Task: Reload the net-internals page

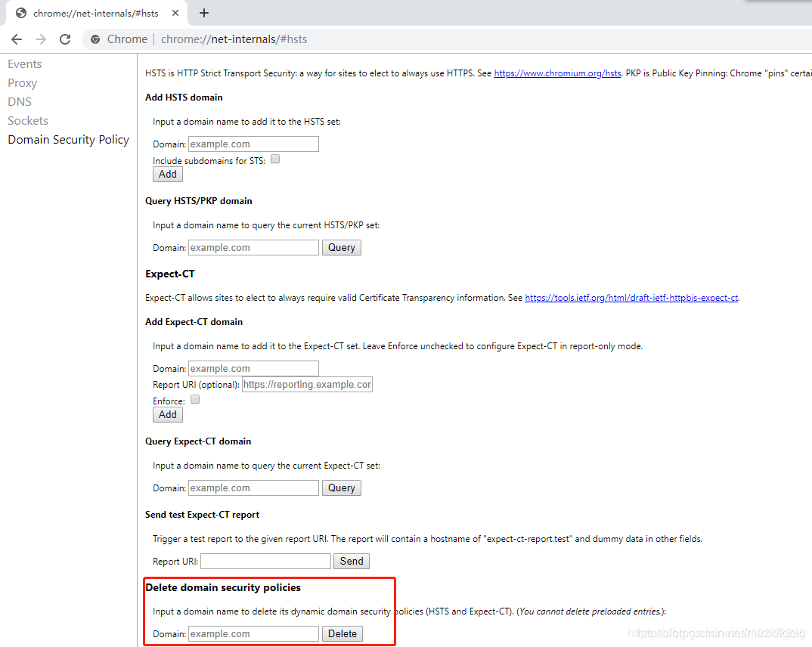Action: 65,39
